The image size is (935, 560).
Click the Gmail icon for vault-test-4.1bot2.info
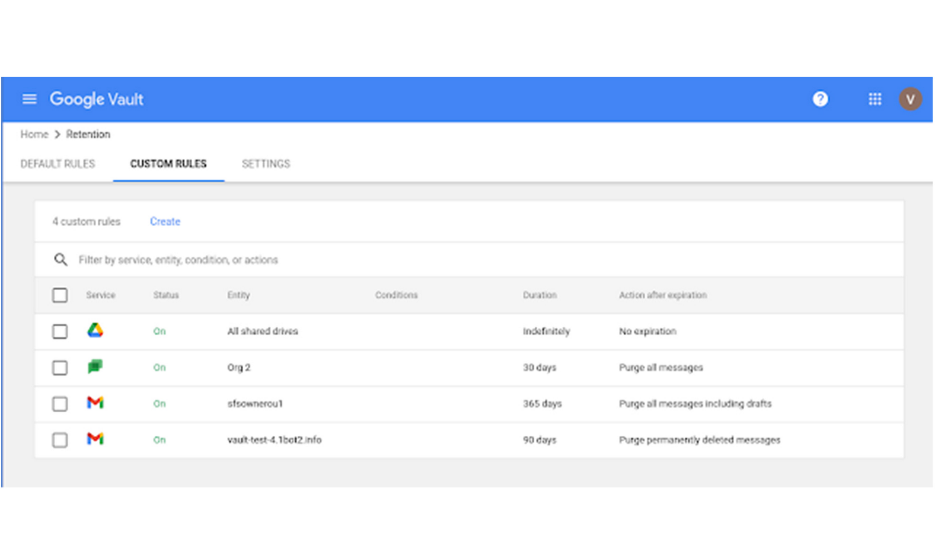[95, 439]
